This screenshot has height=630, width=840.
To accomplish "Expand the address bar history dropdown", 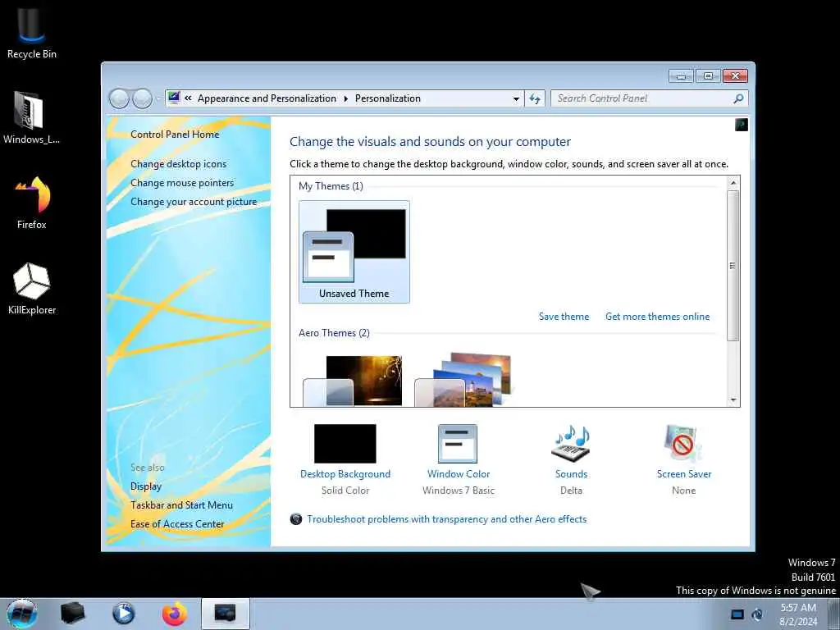I will 516,98.
